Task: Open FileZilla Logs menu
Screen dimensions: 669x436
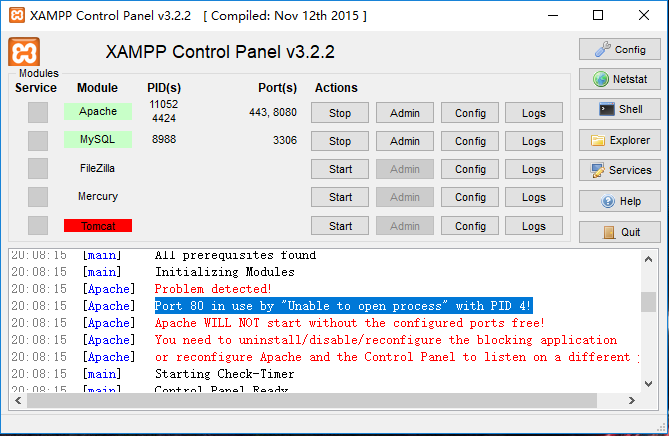Action: pos(534,169)
